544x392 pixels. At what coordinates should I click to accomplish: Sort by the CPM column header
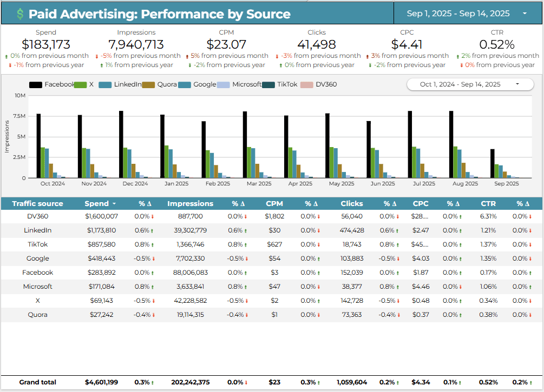pyautogui.click(x=274, y=203)
